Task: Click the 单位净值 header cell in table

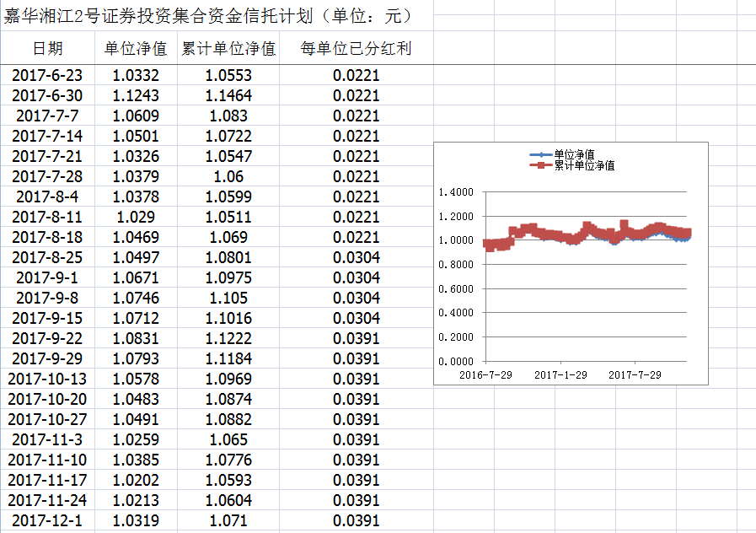Action: tap(136, 49)
